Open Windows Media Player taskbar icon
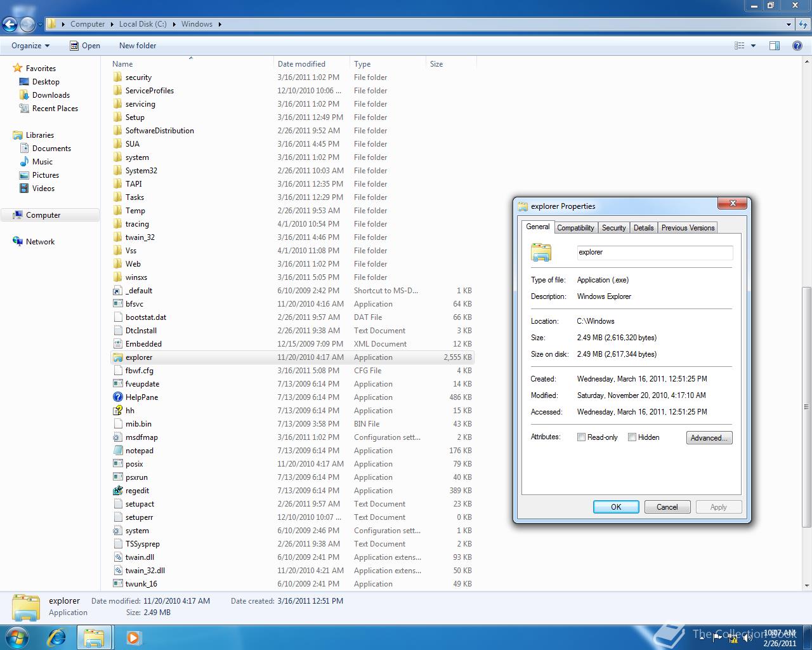The width and height of the screenshot is (812, 650). pos(133,637)
